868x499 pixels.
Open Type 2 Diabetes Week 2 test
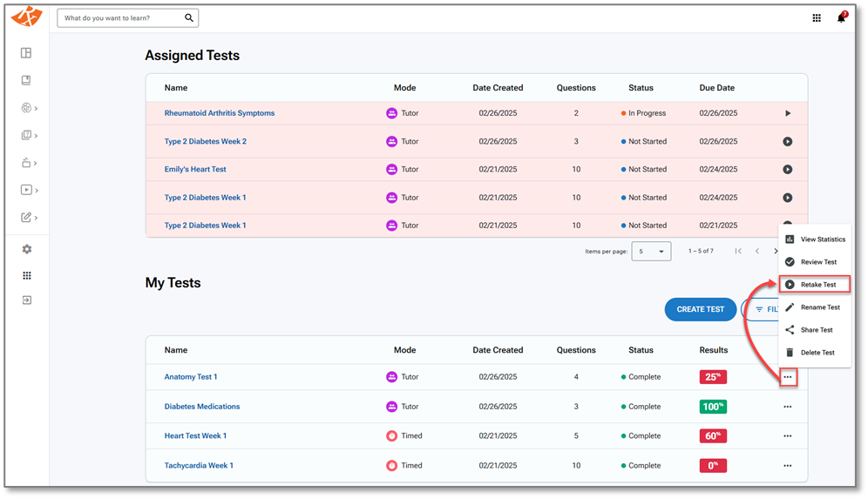(205, 141)
